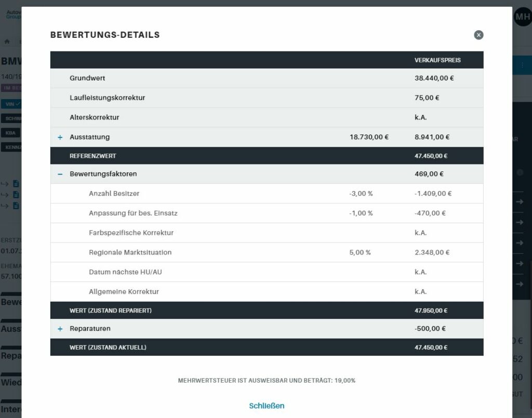Open the MH user avatar menu
The image size is (532, 418).
(x=523, y=16)
